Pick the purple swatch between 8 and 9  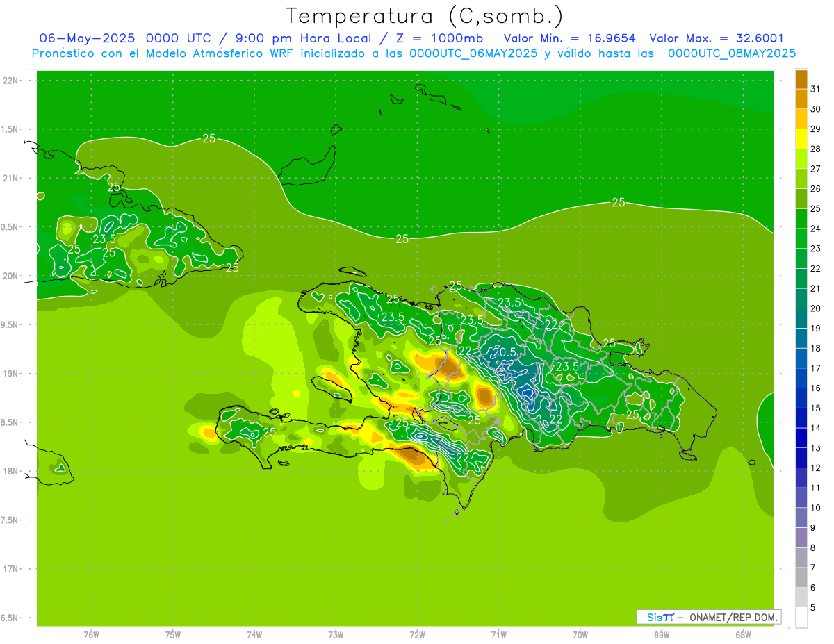(801, 538)
